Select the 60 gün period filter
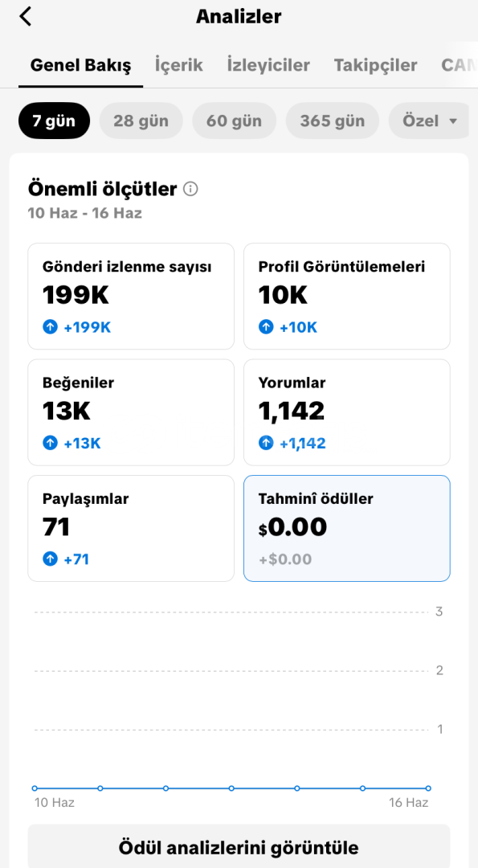Screen dimensions: 478x868 [234, 121]
